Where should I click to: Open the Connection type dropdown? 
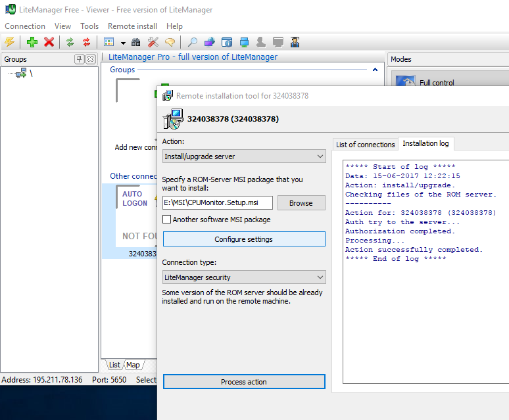tap(244, 277)
